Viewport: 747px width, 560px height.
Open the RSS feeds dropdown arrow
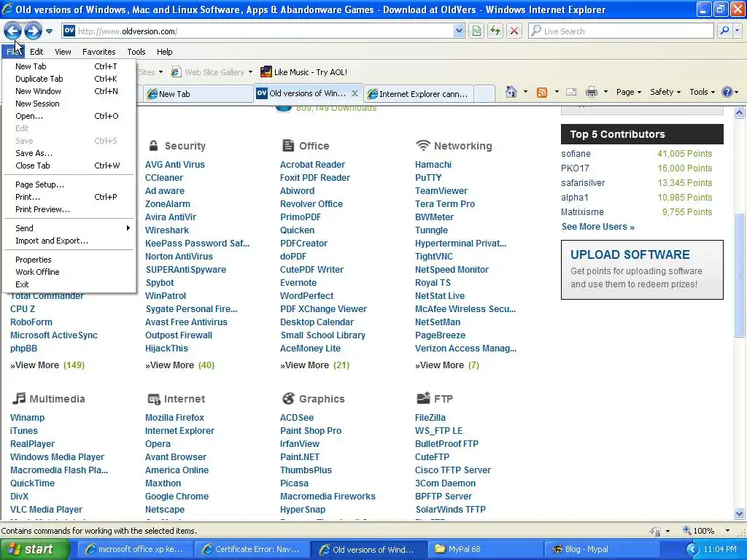[x=557, y=92]
